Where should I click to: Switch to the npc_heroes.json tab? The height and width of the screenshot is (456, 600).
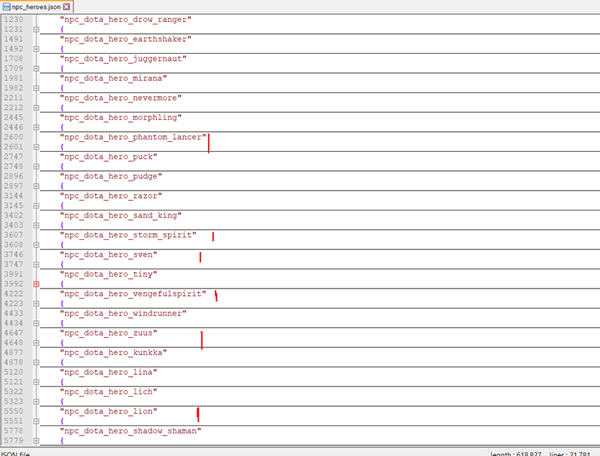click(36, 7)
